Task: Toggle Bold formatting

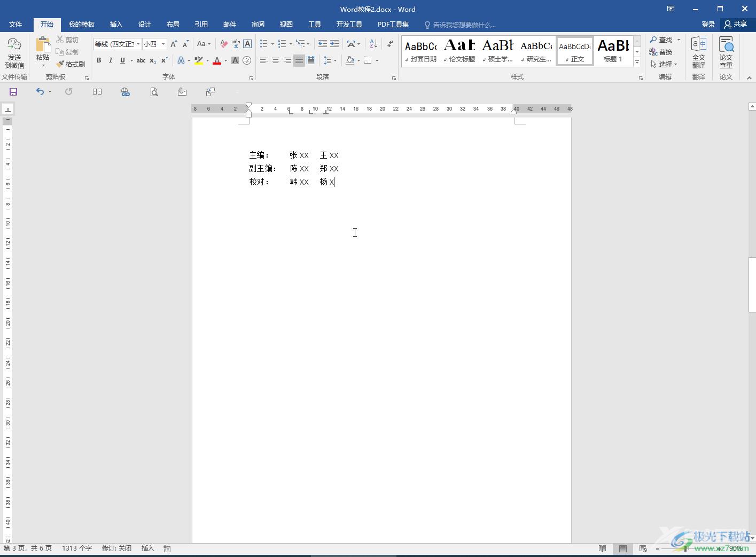Action: point(99,60)
